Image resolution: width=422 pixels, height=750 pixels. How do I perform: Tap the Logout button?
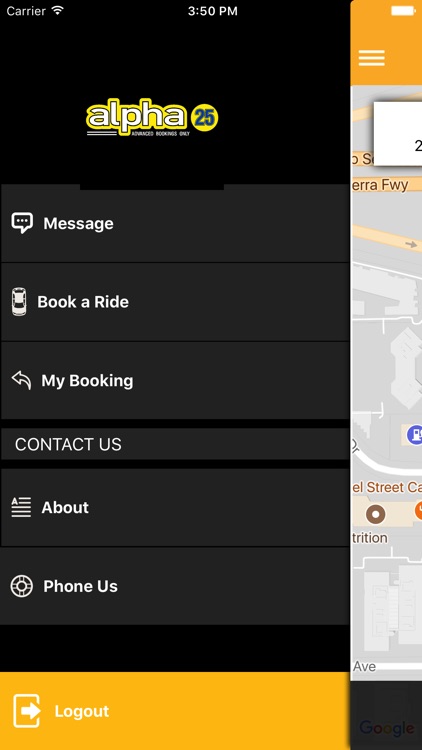175,711
